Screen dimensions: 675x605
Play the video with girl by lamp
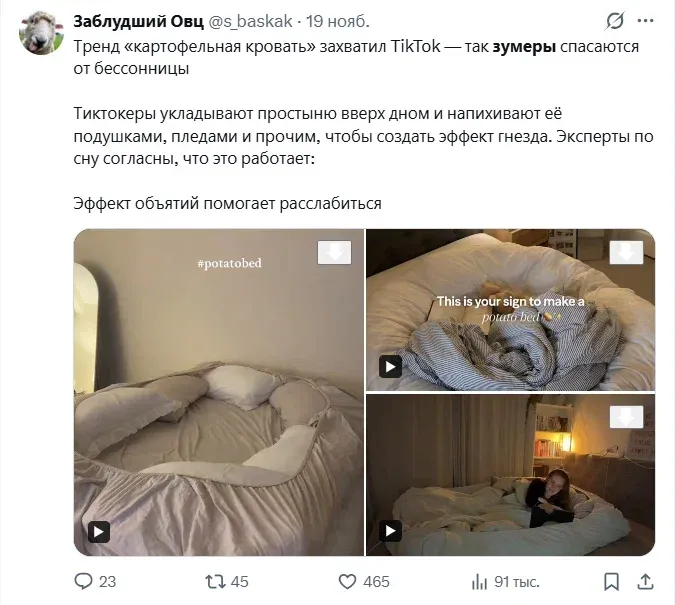pyautogui.click(x=390, y=531)
